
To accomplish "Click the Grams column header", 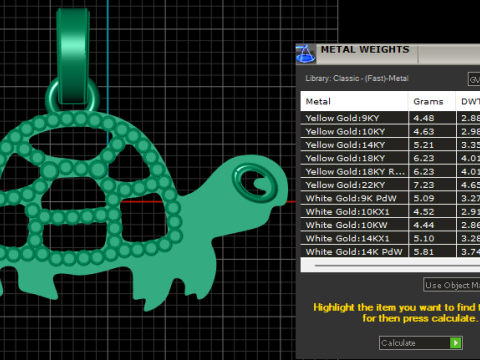I will pos(432,101).
